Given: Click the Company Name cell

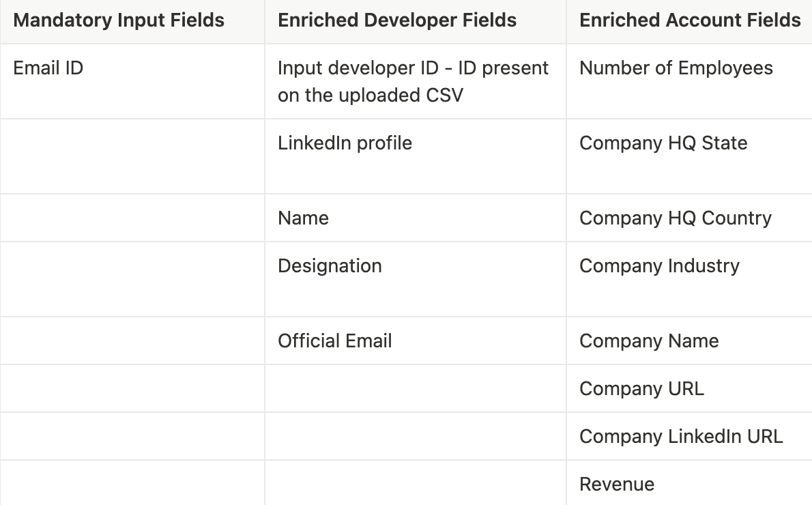Looking at the screenshot, I should coord(649,341).
